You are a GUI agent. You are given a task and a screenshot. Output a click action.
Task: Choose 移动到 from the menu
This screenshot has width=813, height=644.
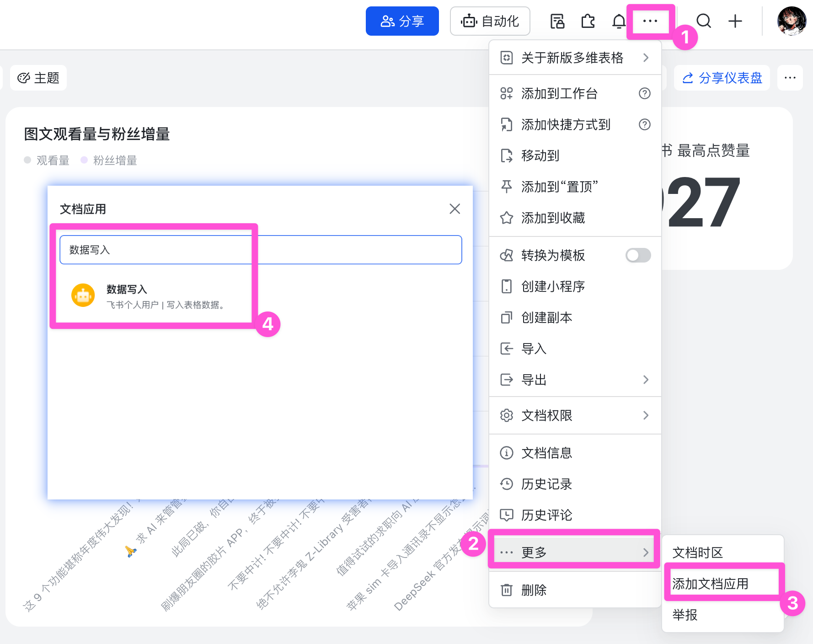coord(575,156)
